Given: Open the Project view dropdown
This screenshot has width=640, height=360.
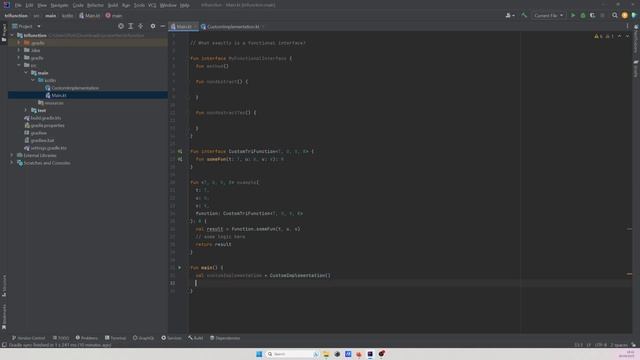Looking at the screenshot, I should coord(27,26).
